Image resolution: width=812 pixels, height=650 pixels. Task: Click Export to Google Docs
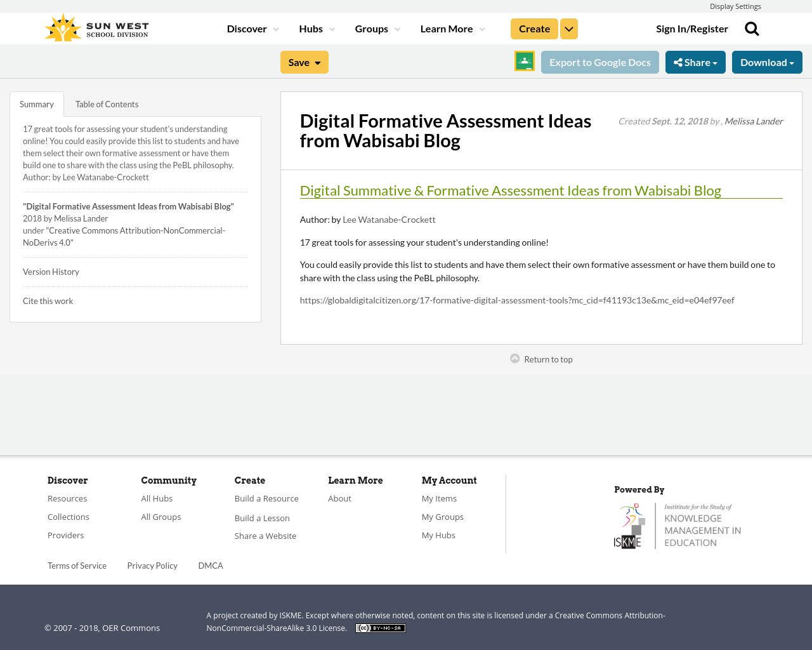coord(599,61)
